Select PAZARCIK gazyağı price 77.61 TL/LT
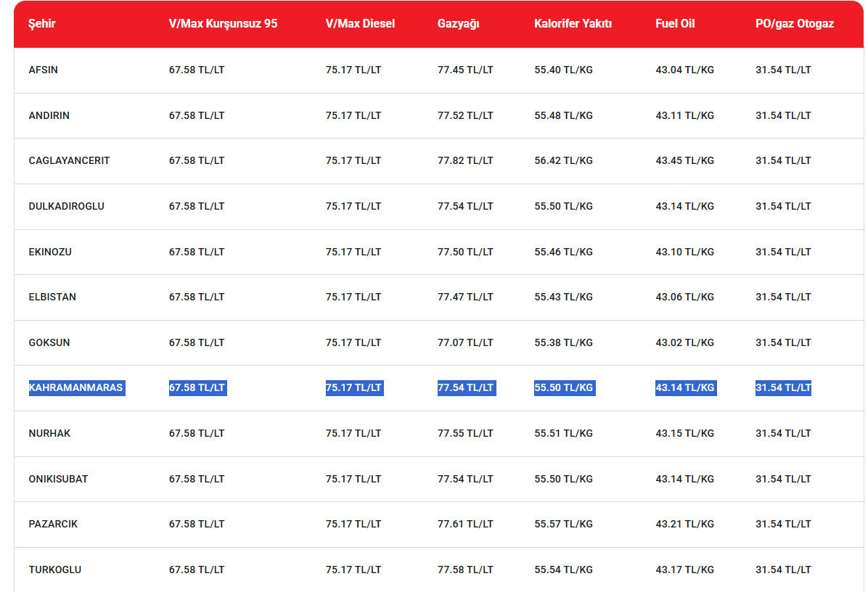 465,524
